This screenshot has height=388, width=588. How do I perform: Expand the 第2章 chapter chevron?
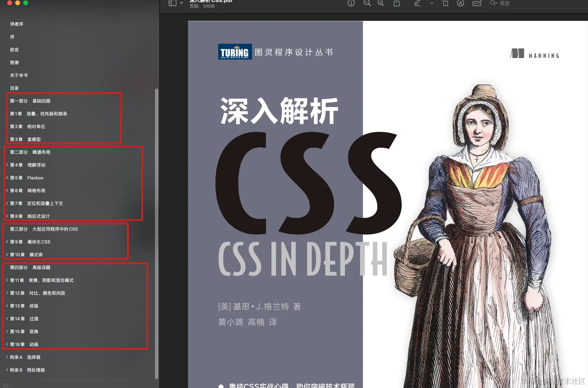(x=7, y=127)
